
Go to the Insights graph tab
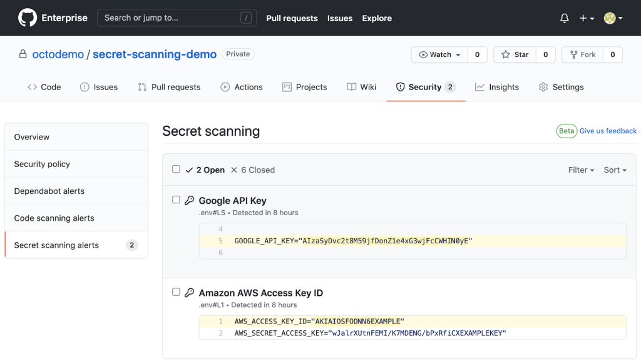497,87
